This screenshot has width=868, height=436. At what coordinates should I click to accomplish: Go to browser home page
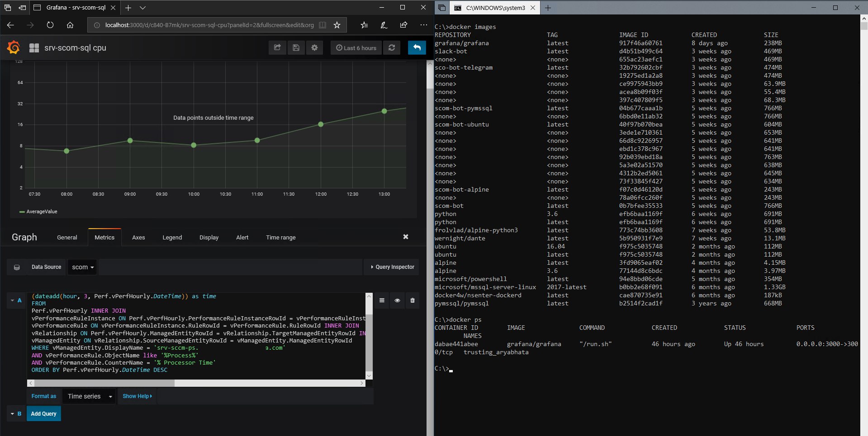[70, 25]
